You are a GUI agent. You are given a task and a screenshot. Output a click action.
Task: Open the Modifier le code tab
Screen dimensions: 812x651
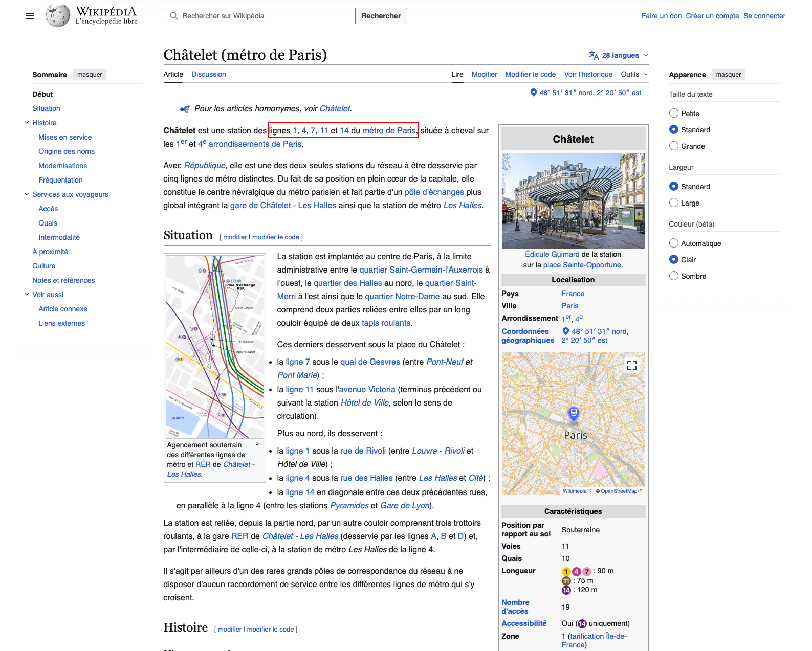tap(530, 74)
